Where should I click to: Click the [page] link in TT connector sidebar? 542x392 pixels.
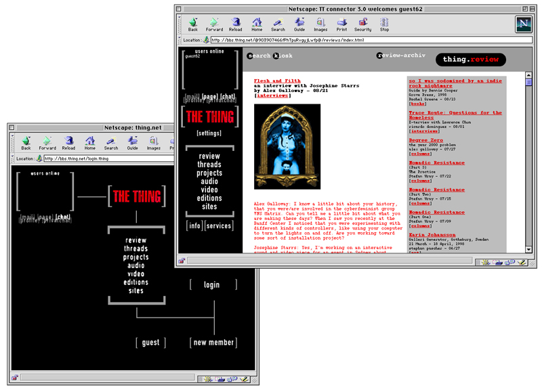(x=210, y=96)
